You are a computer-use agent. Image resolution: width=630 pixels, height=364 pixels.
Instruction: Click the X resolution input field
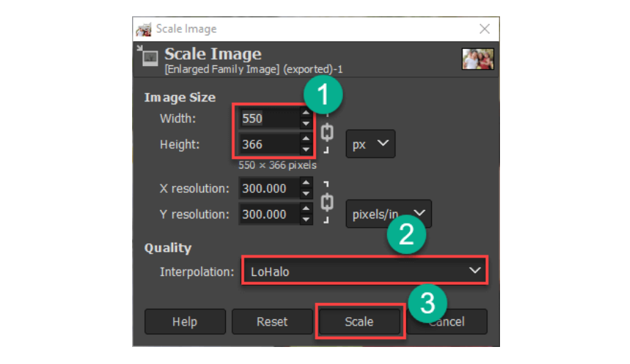point(268,189)
